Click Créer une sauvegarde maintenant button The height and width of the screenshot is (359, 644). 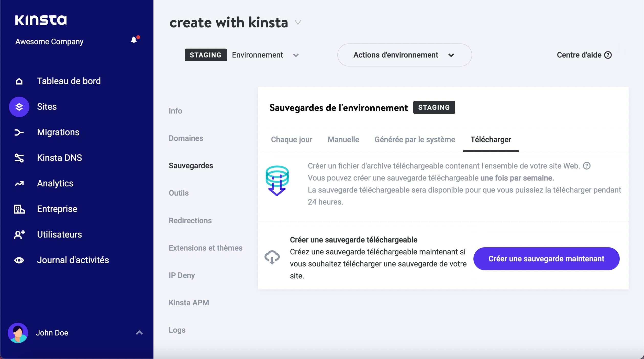tap(546, 259)
